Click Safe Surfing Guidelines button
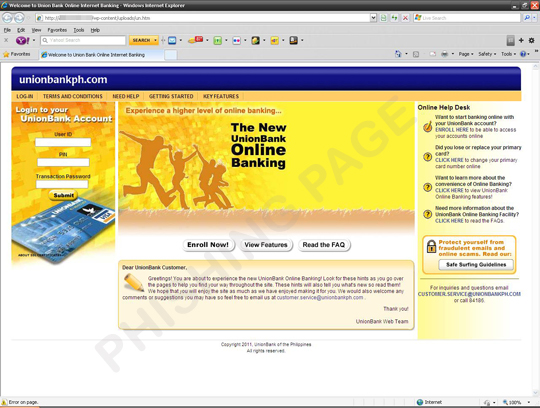540x408 pixels. tap(476, 264)
